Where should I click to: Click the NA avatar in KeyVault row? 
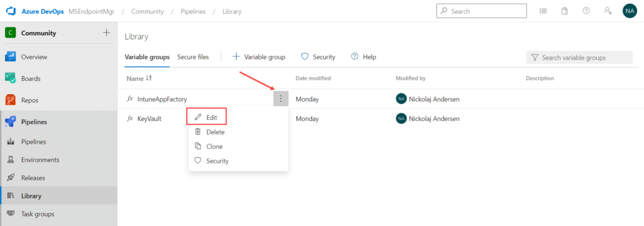pos(401,119)
